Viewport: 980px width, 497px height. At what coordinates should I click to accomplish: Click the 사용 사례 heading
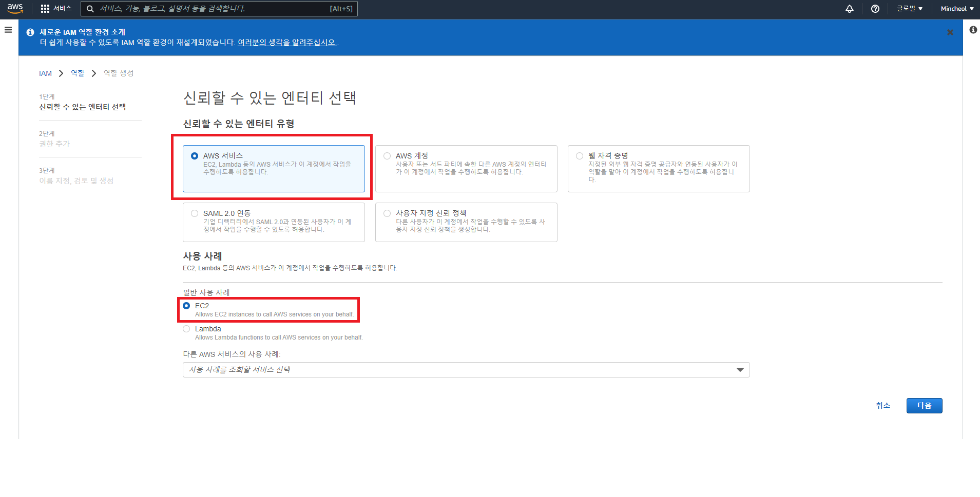pyautogui.click(x=202, y=256)
